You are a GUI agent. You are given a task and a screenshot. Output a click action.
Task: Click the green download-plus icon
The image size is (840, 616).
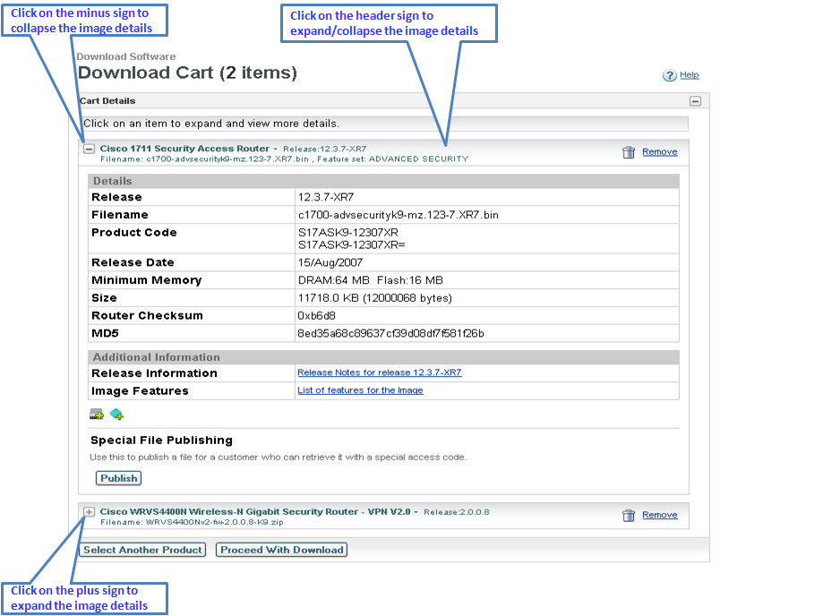tap(116, 414)
